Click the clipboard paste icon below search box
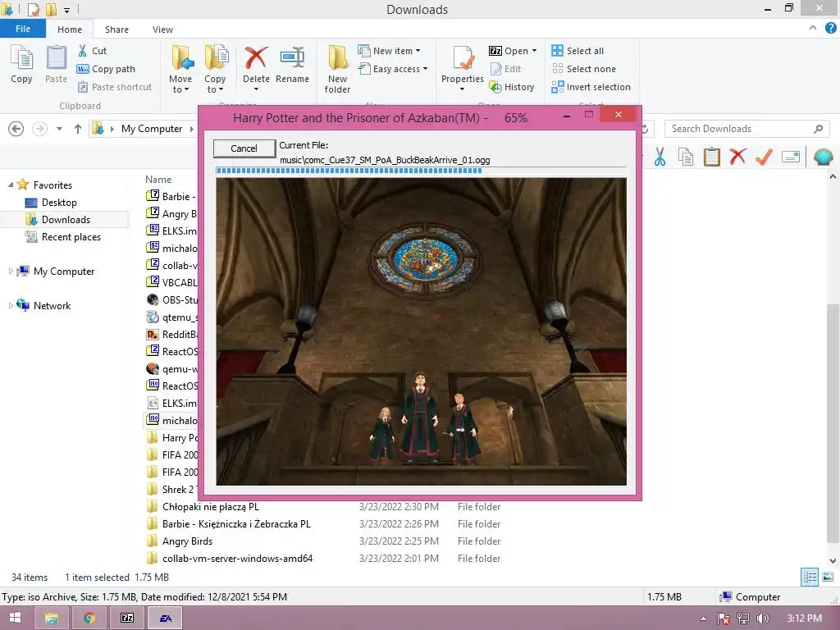This screenshot has height=630, width=840. click(x=712, y=157)
